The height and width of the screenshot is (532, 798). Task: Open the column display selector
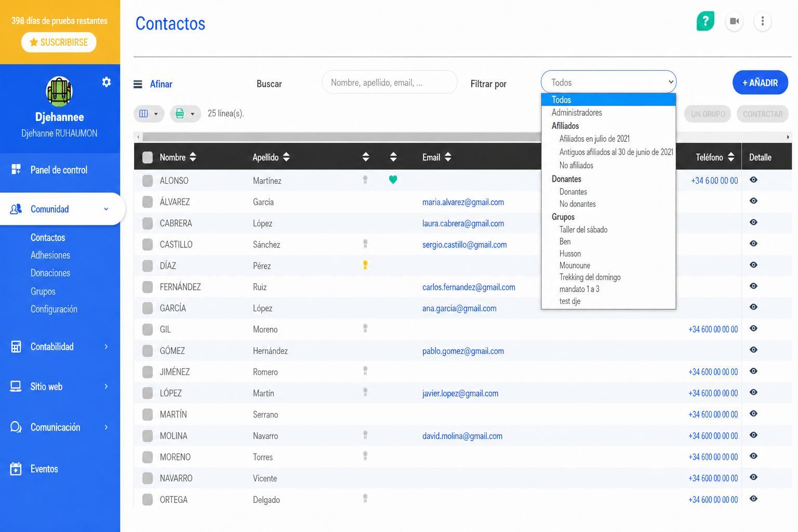[149, 114]
